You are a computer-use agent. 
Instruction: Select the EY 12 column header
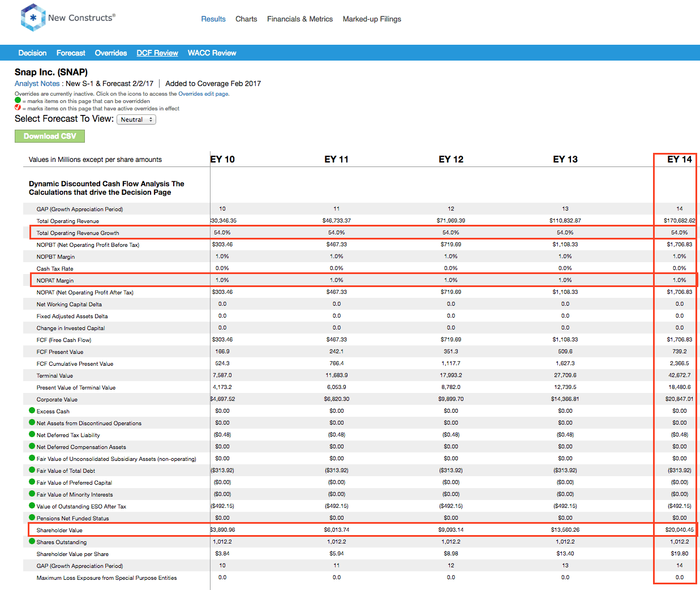point(451,160)
